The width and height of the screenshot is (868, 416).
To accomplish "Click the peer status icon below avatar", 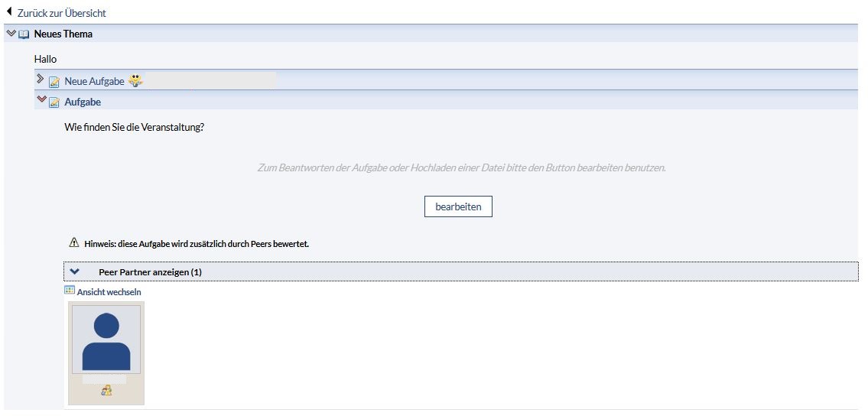I will pos(106,391).
